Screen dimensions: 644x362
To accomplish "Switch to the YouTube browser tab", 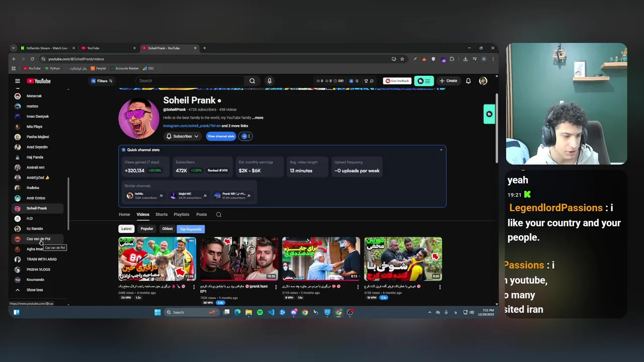I will (x=108, y=48).
